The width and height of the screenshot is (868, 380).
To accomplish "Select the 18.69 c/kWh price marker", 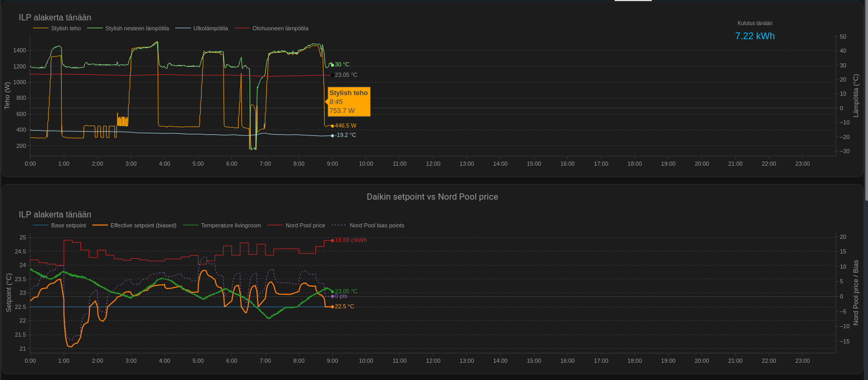I will 333,240.
